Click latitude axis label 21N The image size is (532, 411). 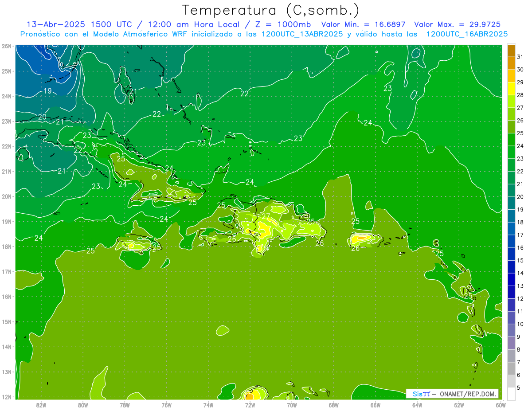pos(7,171)
